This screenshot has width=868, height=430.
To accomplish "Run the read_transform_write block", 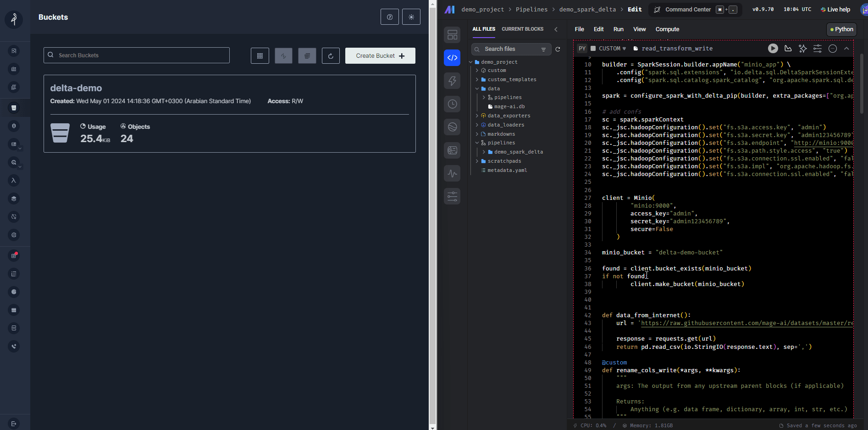I will [x=773, y=48].
